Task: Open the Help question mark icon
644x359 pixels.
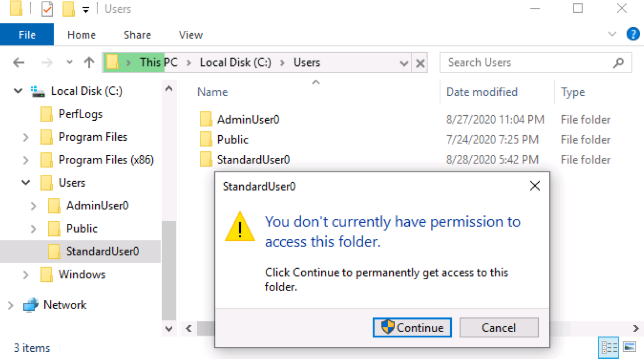Action: (x=633, y=34)
